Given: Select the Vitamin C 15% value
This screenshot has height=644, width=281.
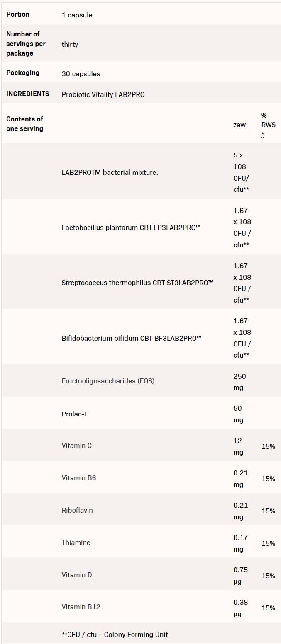Looking at the screenshot, I should point(269,446).
